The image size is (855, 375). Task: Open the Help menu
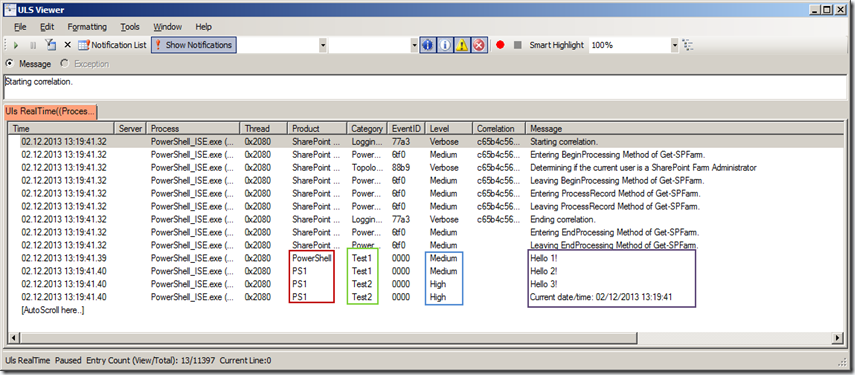pyautogui.click(x=203, y=27)
